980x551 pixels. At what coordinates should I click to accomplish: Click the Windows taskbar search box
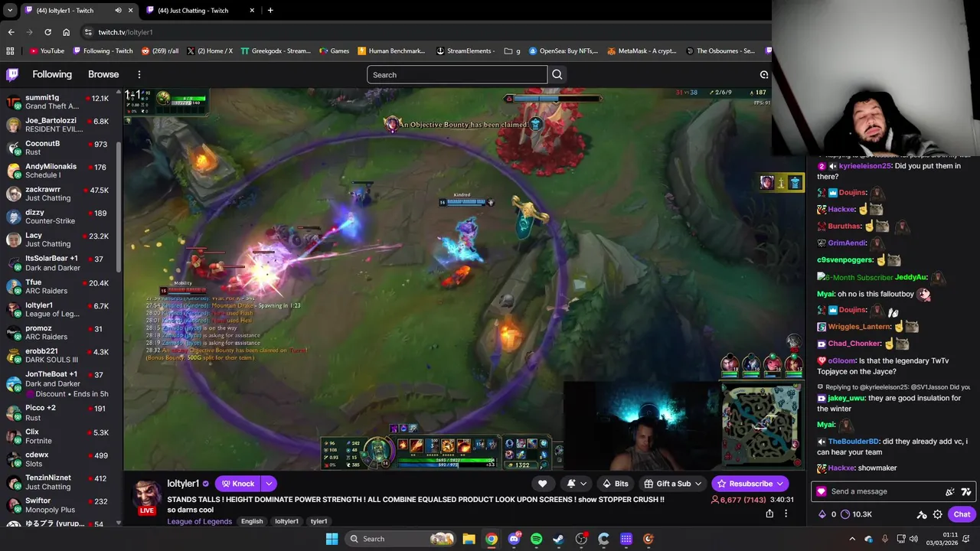click(399, 539)
